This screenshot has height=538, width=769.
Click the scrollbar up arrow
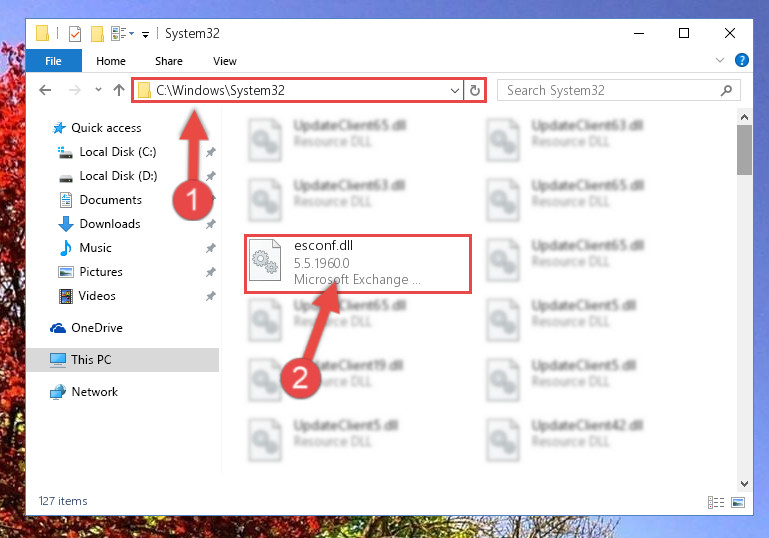point(744,117)
